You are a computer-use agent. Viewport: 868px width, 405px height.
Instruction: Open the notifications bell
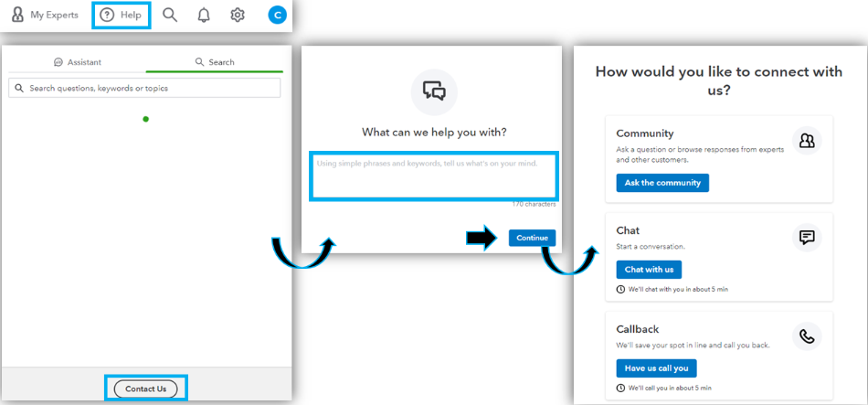pyautogui.click(x=204, y=15)
